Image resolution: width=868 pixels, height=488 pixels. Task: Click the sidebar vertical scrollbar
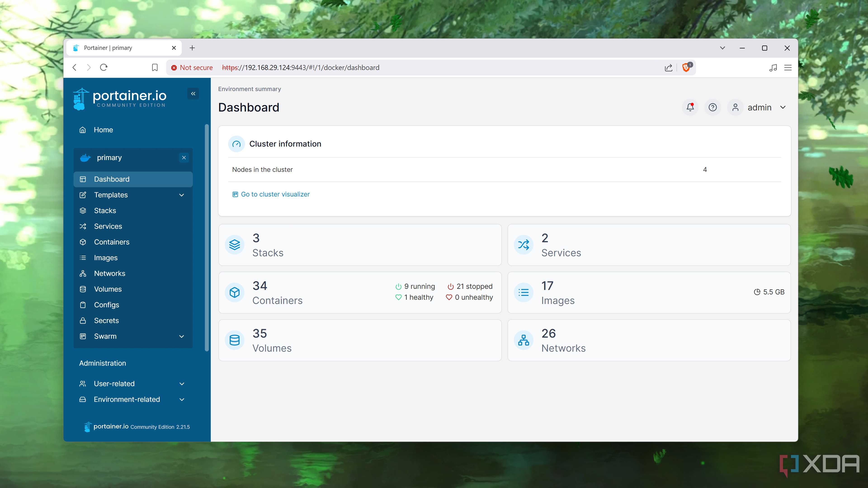tap(207, 238)
